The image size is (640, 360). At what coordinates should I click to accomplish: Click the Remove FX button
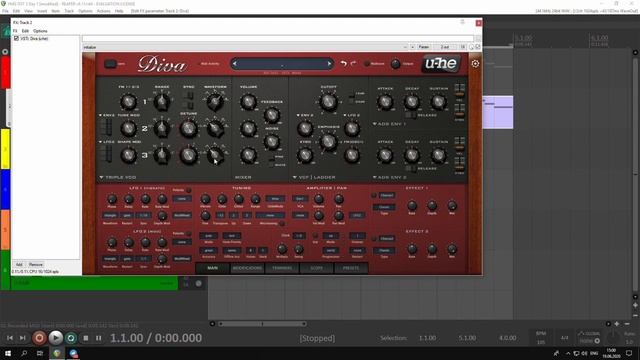coord(36,264)
